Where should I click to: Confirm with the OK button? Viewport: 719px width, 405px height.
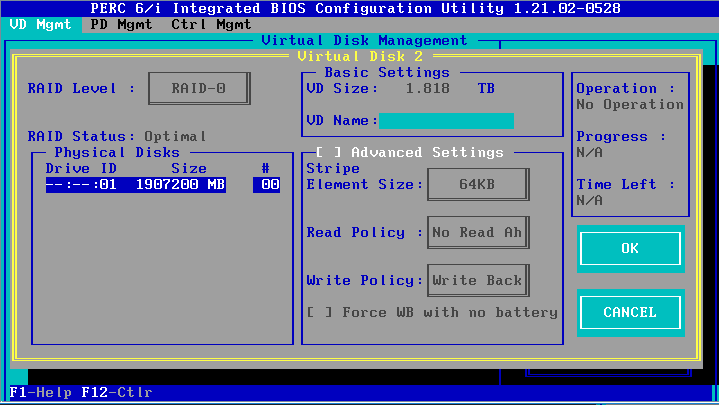630,249
